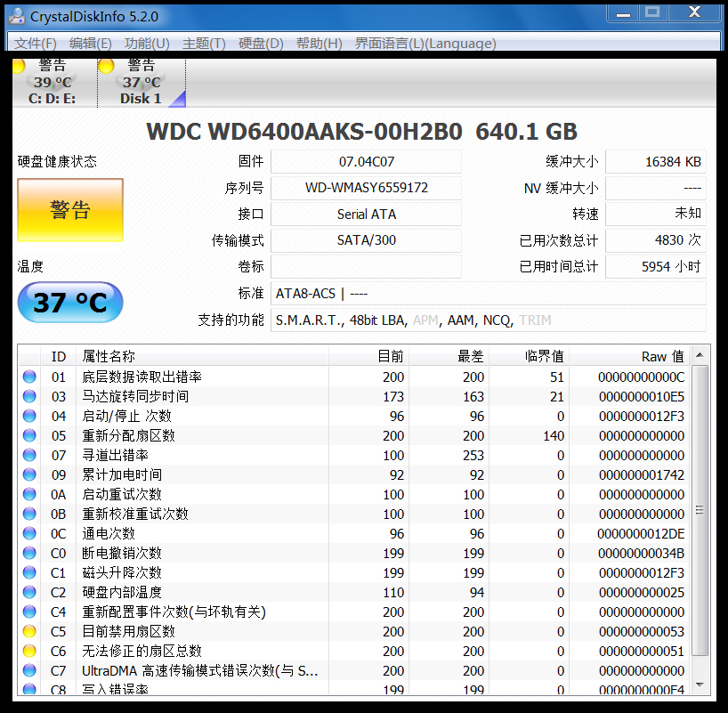
Task: Click status dot for attribute 01 底层数据读取出错率
Action: click(x=29, y=377)
